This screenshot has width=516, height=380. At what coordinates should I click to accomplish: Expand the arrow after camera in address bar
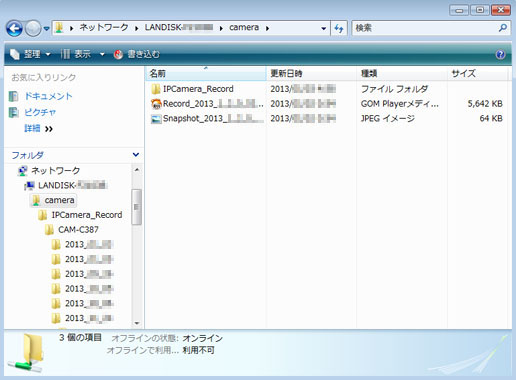pos(267,28)
